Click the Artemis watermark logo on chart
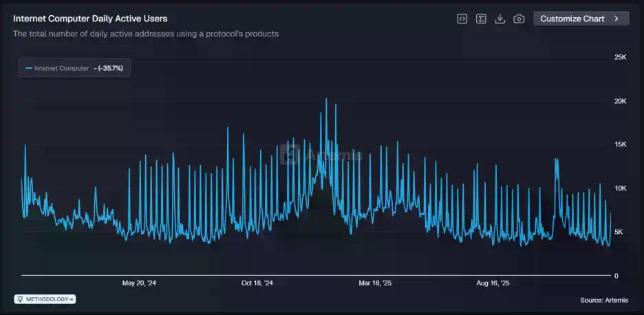Screen dimensions: 644x315 [x=290, y=155]
